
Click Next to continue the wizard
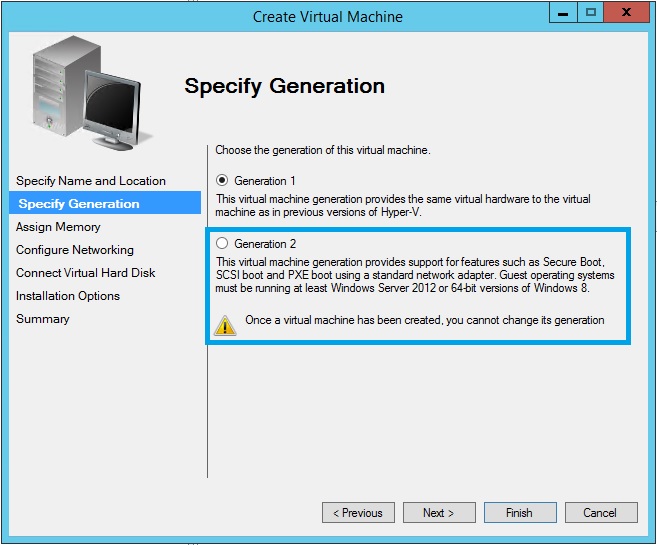pyautogui.click(x=438, y=513)
